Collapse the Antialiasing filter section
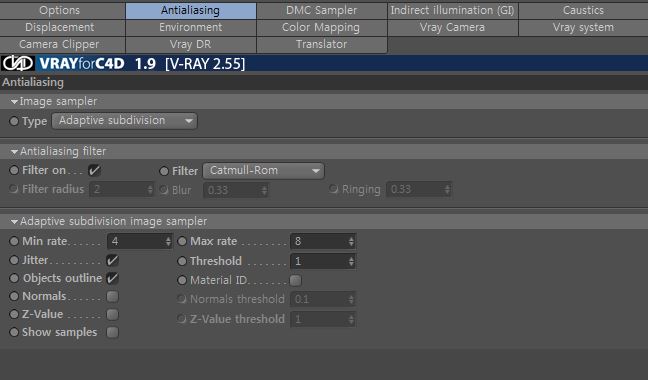The image size is (648, 380). (x=14, y=152)
